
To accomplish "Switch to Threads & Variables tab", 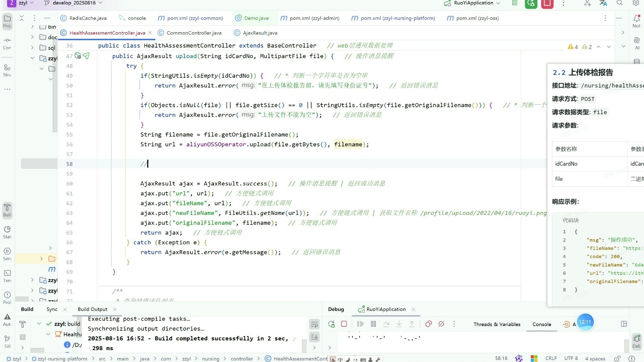I will 497,324.
